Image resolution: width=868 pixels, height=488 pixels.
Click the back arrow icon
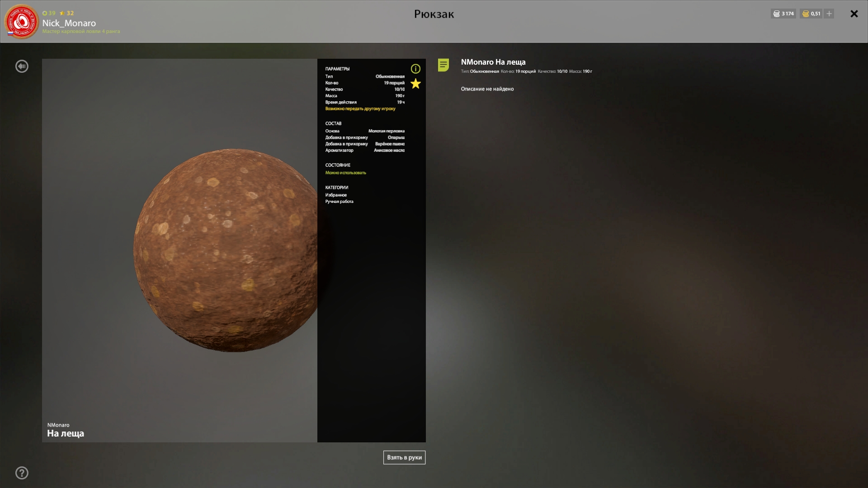pyautogui.click(x=22, y=66)
